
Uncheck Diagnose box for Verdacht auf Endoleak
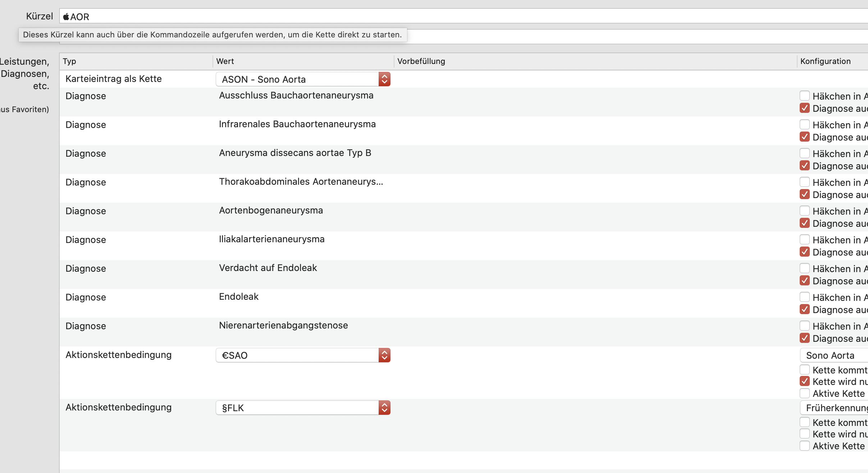pyautogui.click(x=805, y=281)
